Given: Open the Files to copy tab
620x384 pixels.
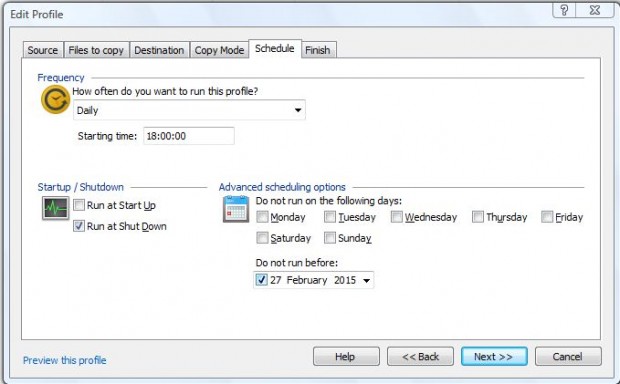Looking at the screenshot, I should pyautogui.click(x=96, y=50).
